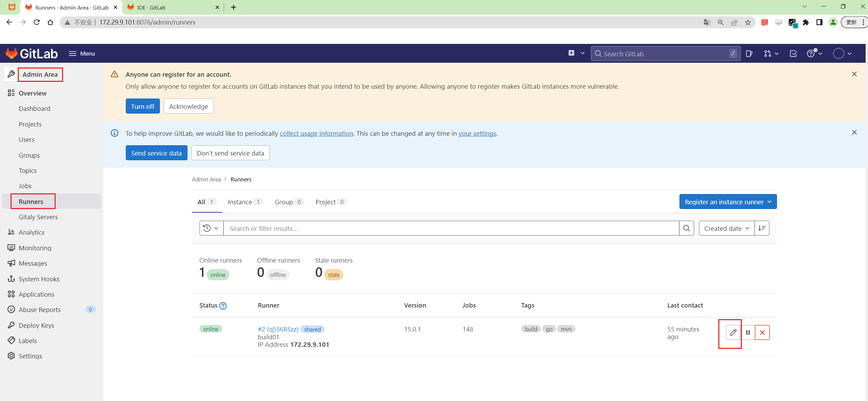The image size is (868, 401).
Task: Open Analytics chart icon in sidebar
Action: click(11, 232)
